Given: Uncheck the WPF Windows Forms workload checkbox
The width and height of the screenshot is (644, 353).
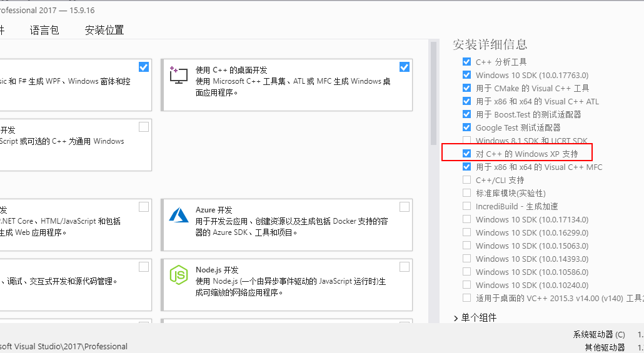Looking at the screenshot, I should pyautogui.click(x=144, y=67).
